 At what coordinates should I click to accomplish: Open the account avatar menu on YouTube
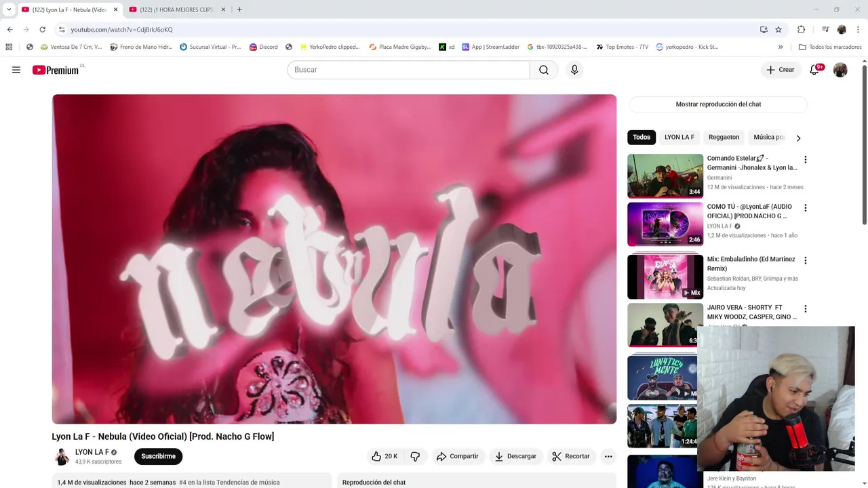pos(840,70)
